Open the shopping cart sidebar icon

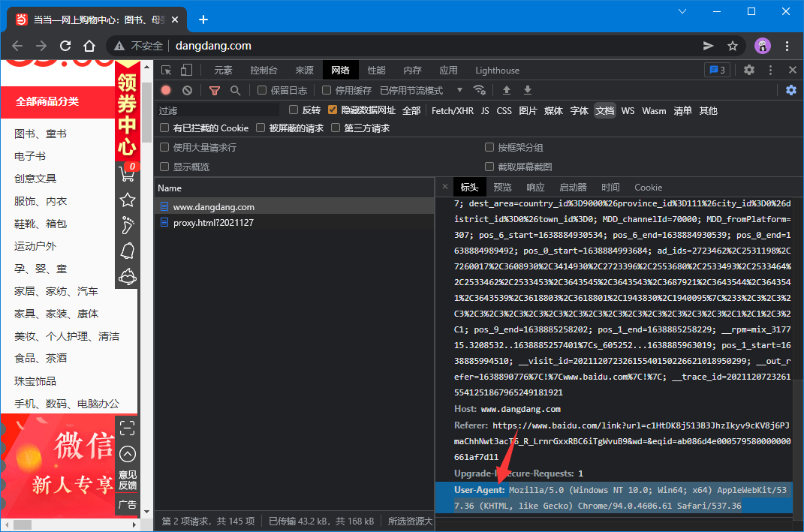[127, 173]
